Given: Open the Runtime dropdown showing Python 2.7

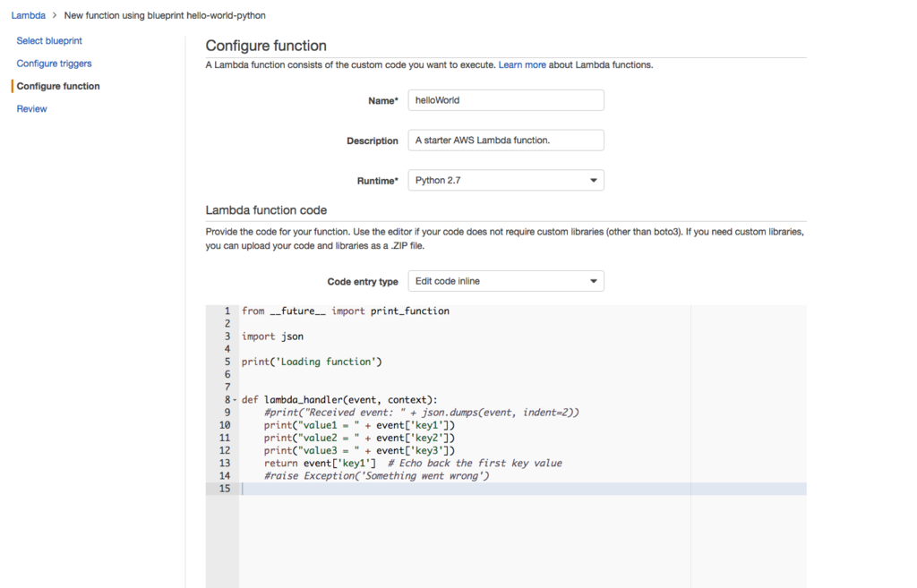Looking at the screenshot, I should coord(506,180).
